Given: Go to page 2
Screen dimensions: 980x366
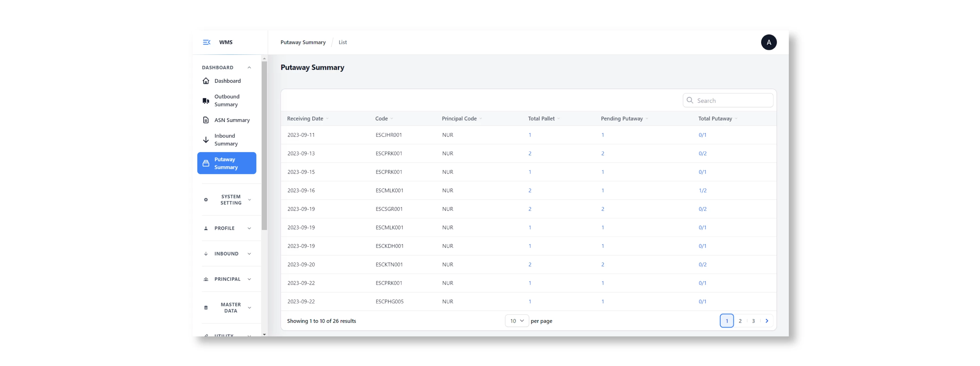Looking at the screenshot, I should [740, 321].
